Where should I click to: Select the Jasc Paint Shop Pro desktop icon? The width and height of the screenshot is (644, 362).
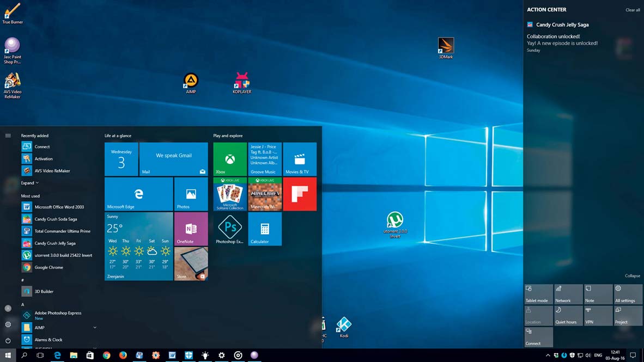point(13,51)
